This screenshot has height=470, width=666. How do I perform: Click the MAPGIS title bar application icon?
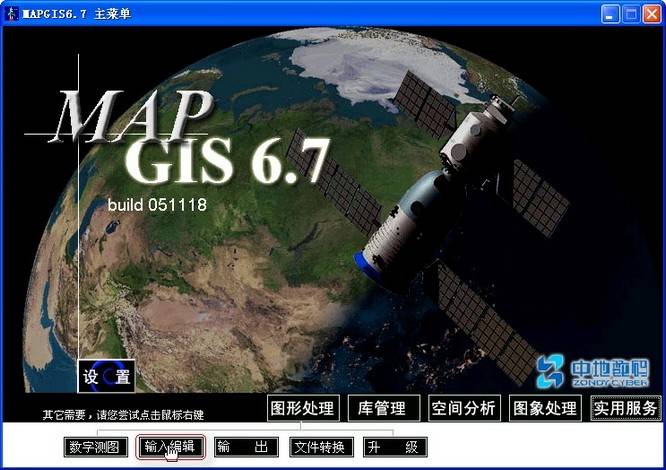(11, 14)
